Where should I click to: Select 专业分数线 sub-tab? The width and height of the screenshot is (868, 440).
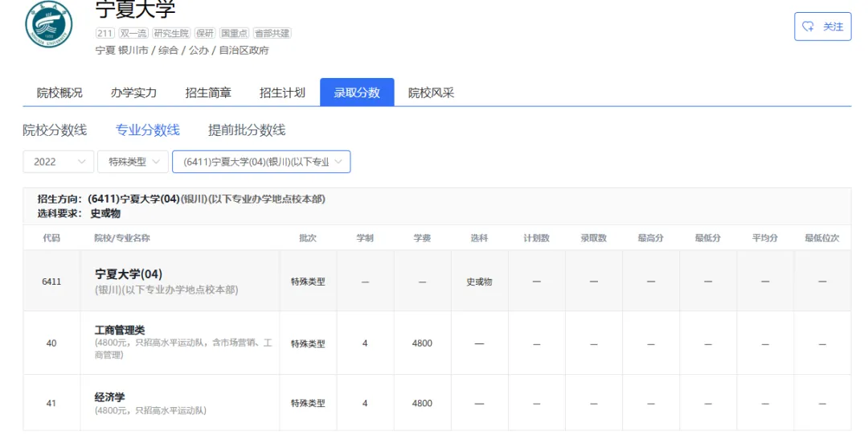(x=147, y=130)
